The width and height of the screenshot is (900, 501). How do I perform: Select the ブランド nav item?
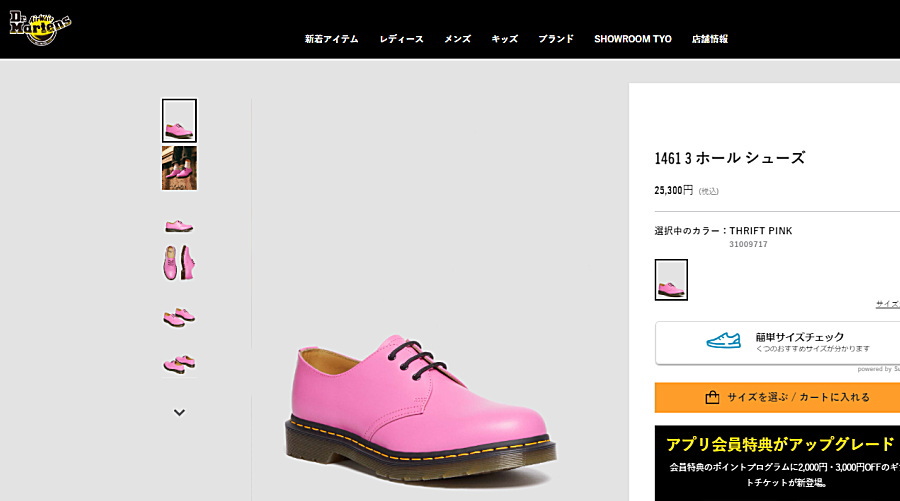coord(555,39)
